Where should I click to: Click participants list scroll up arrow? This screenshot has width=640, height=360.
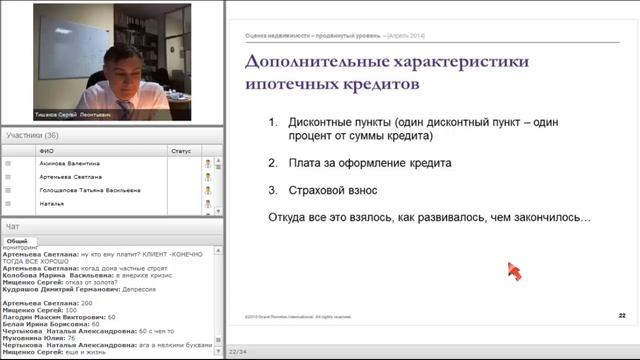(x=218, y=160)
